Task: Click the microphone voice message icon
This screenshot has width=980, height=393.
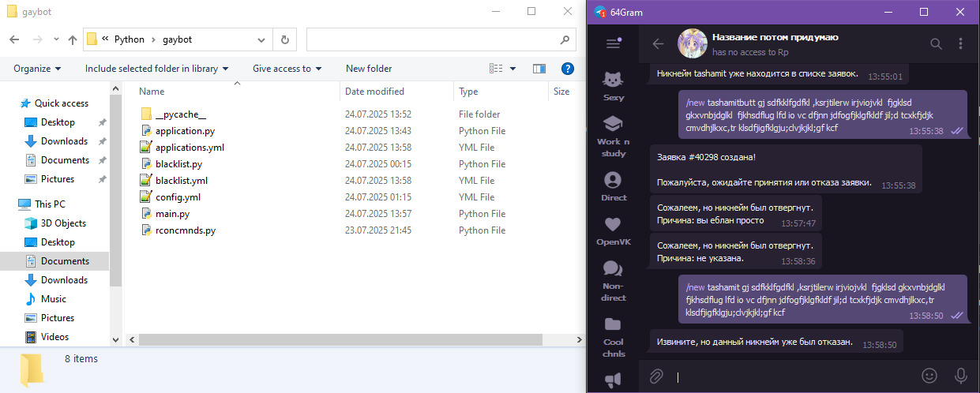Action: pos(961,376)
